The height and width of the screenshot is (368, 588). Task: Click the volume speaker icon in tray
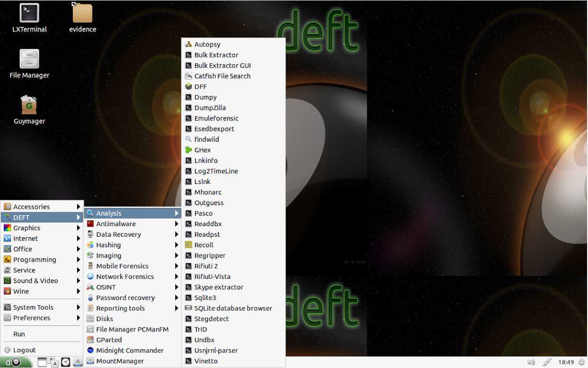(531, 362)
